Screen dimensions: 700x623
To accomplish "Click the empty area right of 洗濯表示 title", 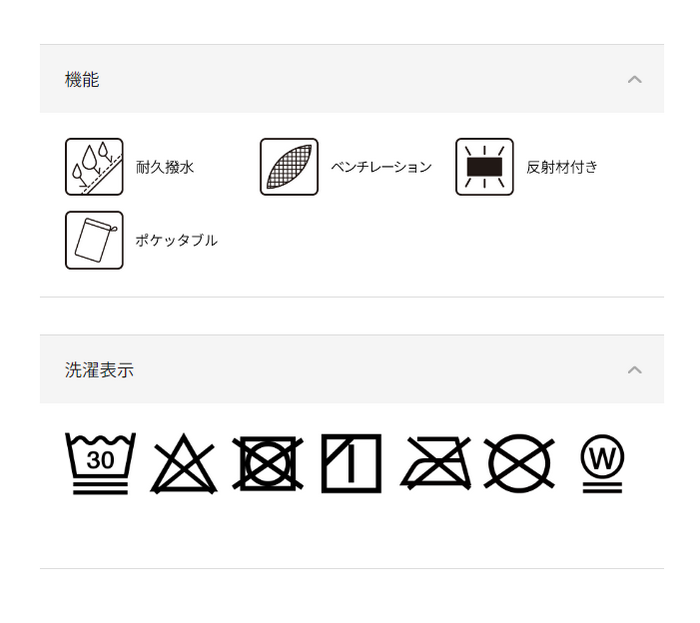I will click(379, 370).
